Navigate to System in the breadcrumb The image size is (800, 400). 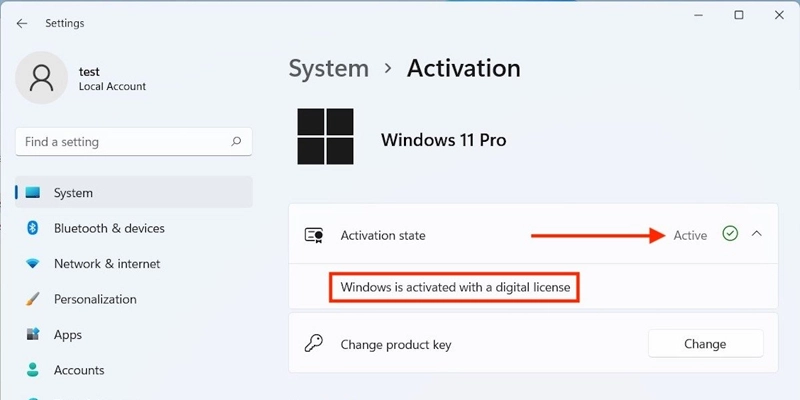pyautogui.click(x=328, y=68)
